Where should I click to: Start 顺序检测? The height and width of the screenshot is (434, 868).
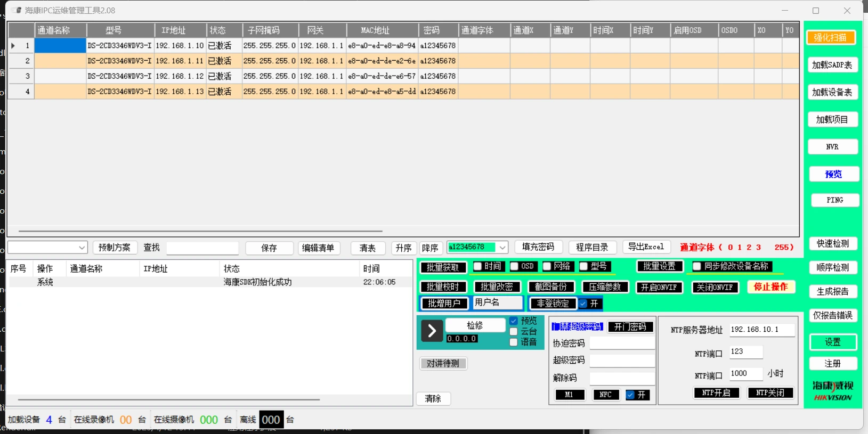[x=833, y=267]
